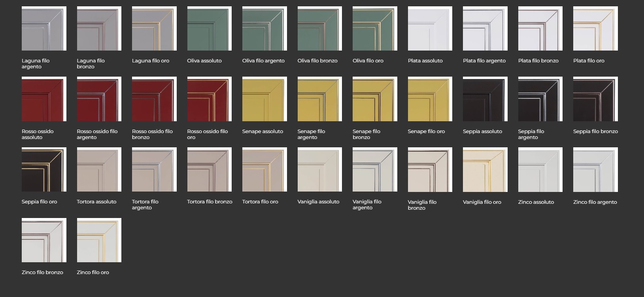Click the 'Oliva assoluto' label text
Viewport: 644px width, 297px height.
pyautogui.click(x=204, y=61)
